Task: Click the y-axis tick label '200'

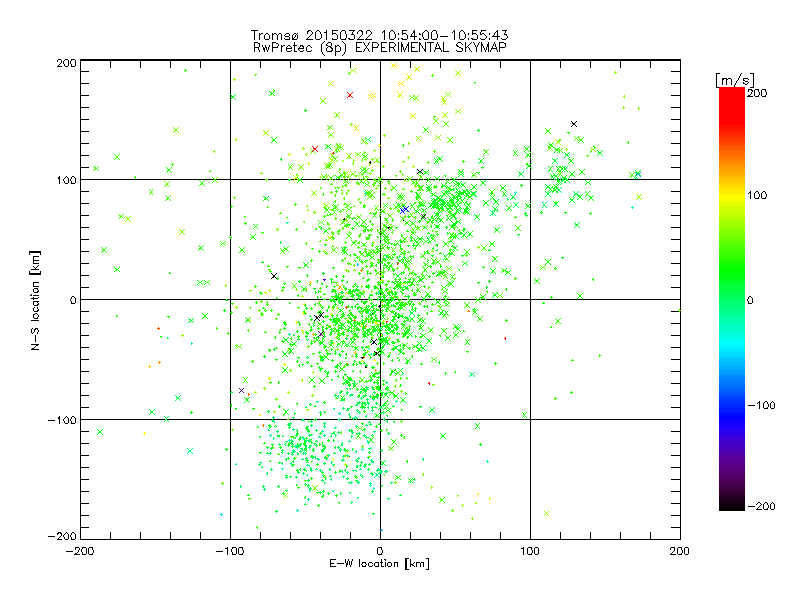Action: pyautogui.click(x=66, y=63)
